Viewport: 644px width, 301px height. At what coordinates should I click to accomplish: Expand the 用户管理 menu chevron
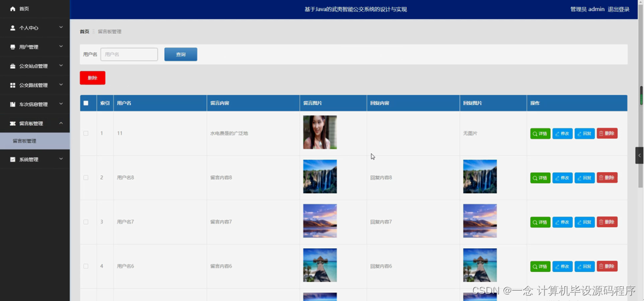click(61, 46)
